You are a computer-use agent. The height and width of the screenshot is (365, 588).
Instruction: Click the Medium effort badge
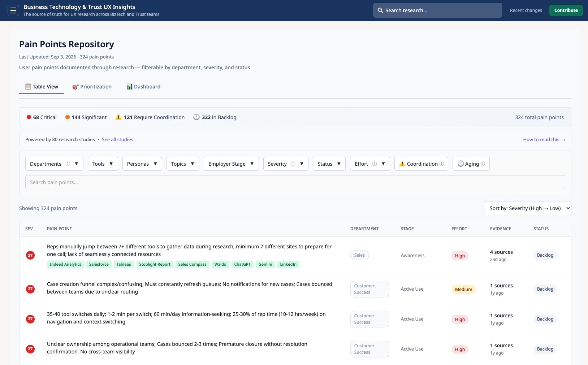464,290
